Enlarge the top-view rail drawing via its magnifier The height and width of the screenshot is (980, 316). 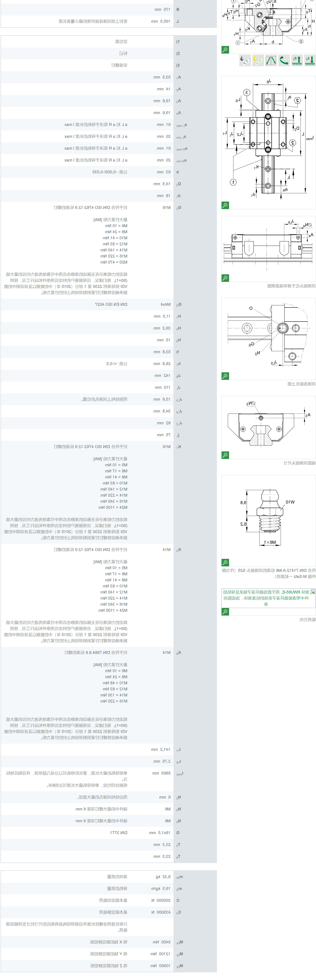click(x=225, y=205)
